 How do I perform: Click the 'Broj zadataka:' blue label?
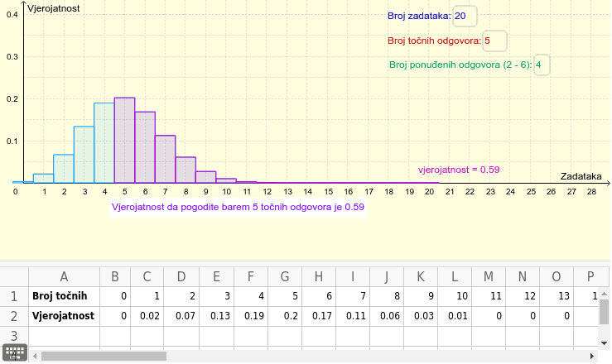click(419, 17)
